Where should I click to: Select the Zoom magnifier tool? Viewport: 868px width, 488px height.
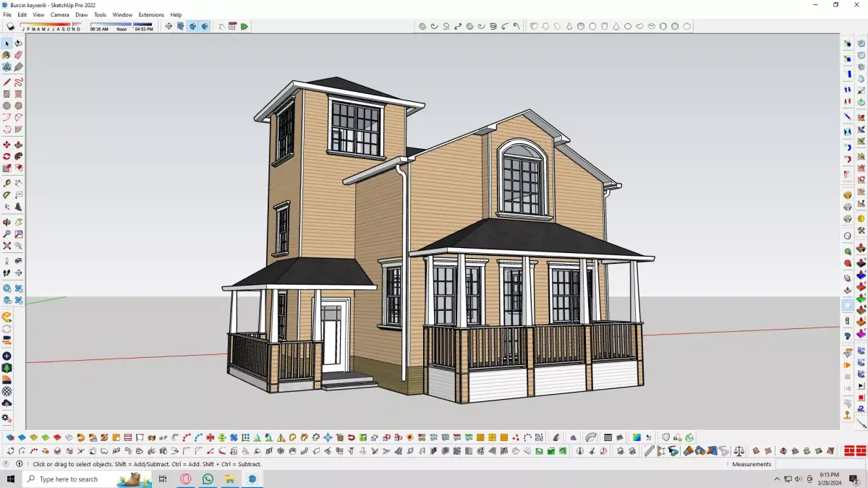[x=7, y=234]
